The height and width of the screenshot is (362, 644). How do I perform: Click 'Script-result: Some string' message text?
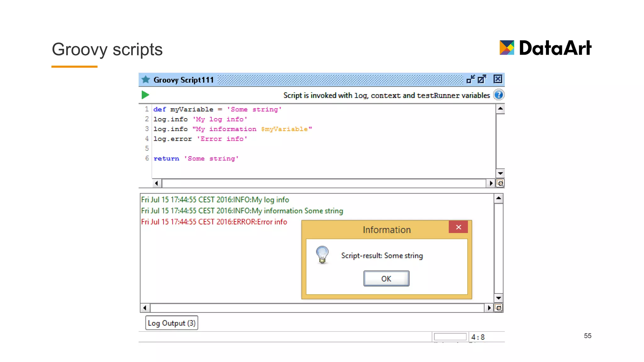click(x=382, y=256)
